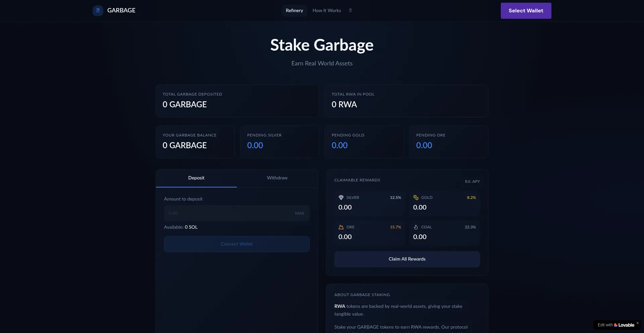Click Claim All Rewards

407,259
